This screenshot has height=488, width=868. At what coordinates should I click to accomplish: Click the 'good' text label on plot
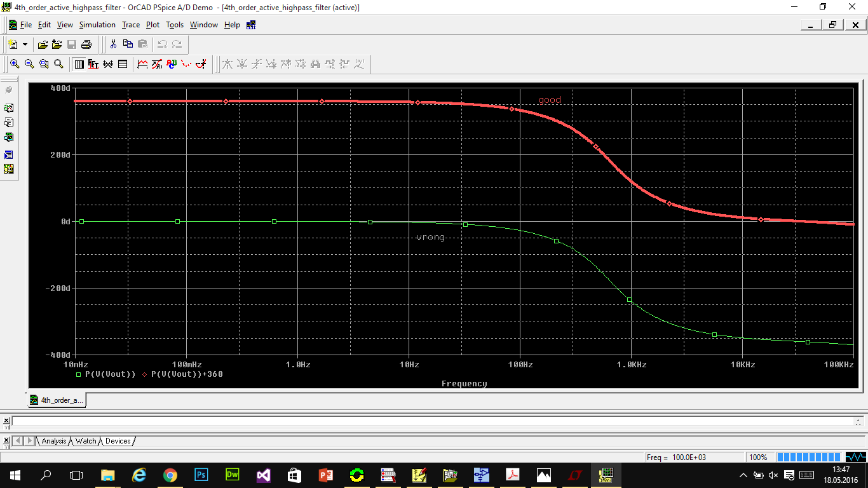click(x=550, y=100)
